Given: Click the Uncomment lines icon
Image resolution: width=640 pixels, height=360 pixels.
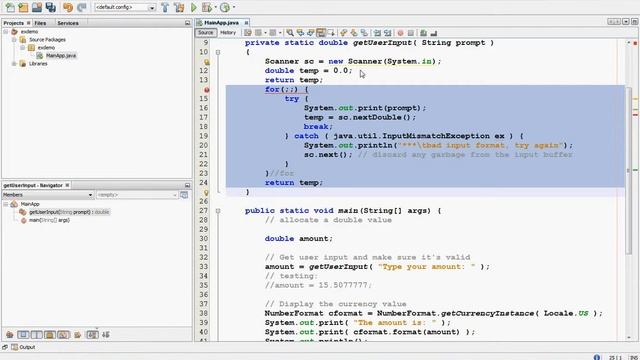Looking at the screenshot, I should click(x=434, y=33).
